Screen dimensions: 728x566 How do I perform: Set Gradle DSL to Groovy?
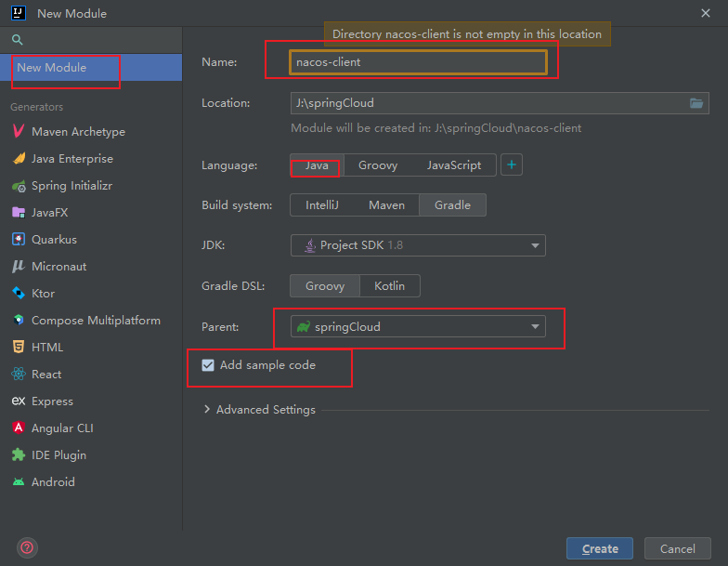(325, 286)
